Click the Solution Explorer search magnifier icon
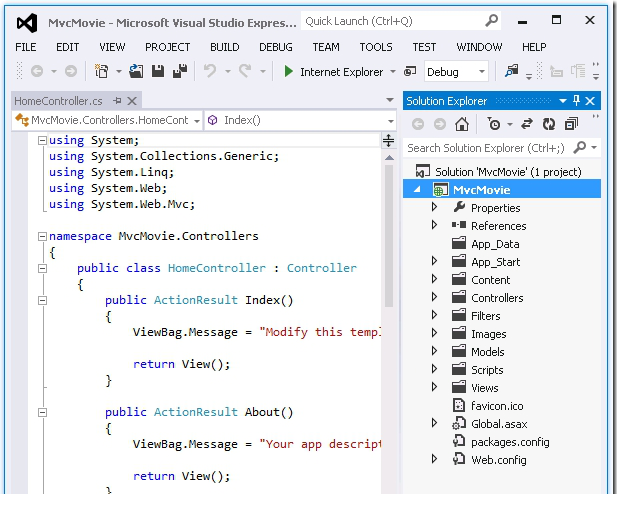Image resolution: width=617 pixels, height=513 pixels. point(580,148)
